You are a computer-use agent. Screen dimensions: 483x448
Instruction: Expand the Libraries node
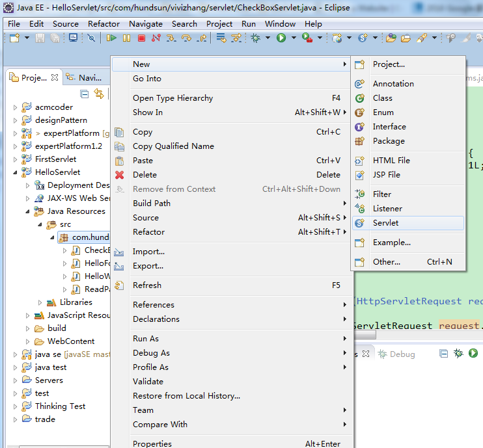(40, 302)
